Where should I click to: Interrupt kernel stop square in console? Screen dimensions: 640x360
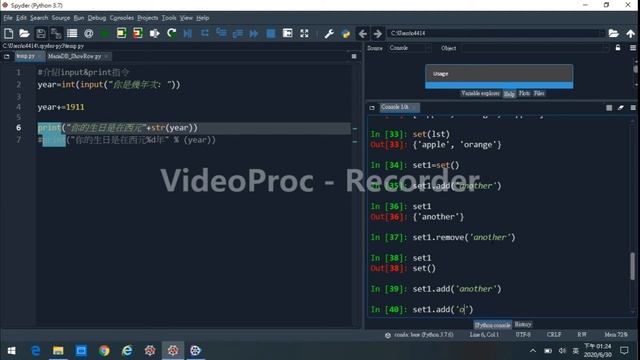609,108
